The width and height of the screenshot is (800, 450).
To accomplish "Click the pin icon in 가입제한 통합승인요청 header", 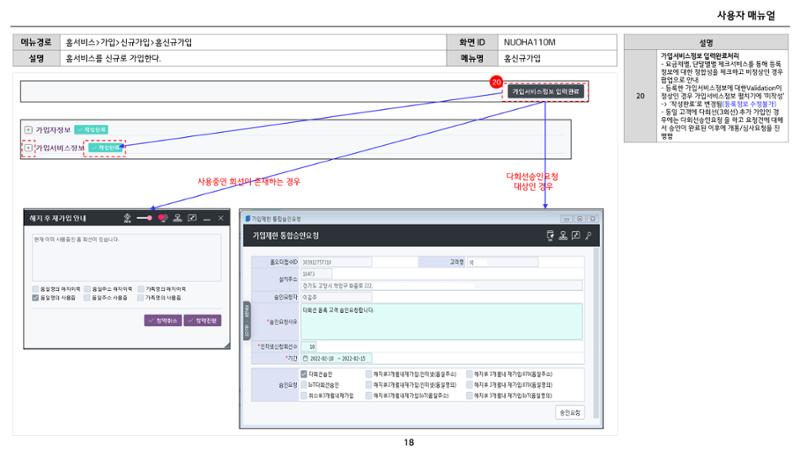I will click(x=588, y=235).
